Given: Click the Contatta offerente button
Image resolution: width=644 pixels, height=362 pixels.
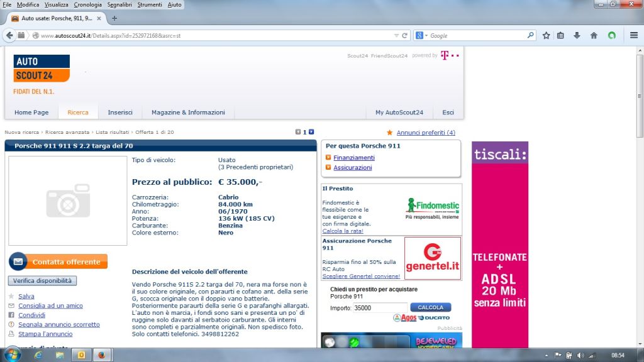Looking at the screenshot, I should 58,261.
